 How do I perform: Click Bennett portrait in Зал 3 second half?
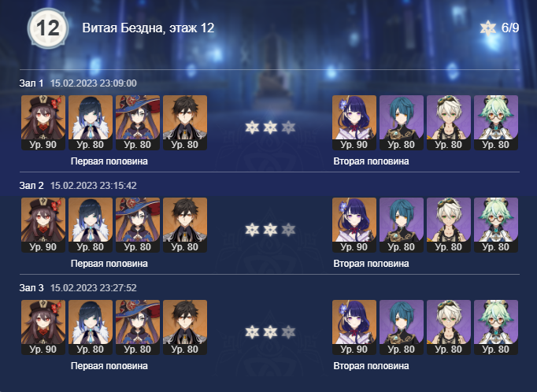coord(449,327)
